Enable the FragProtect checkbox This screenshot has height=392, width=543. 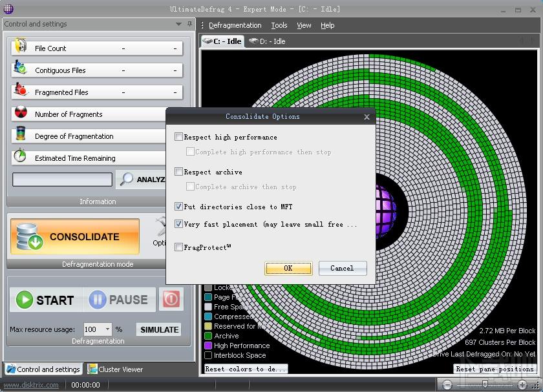point(178,247)
